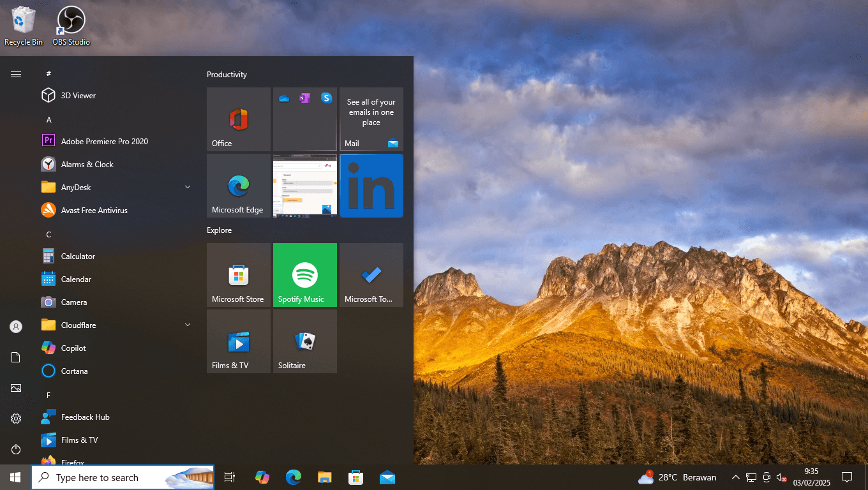The width and height of the screenshot is (868, 490).
Task: Click the Meet Now tray icon
Action: click(x=767, y=477)
